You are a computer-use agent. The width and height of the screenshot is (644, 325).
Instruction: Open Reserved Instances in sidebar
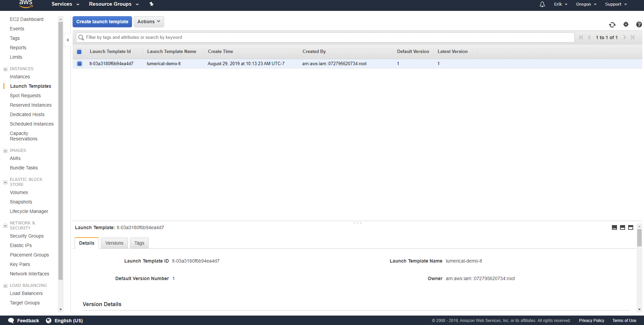(31, 105)
